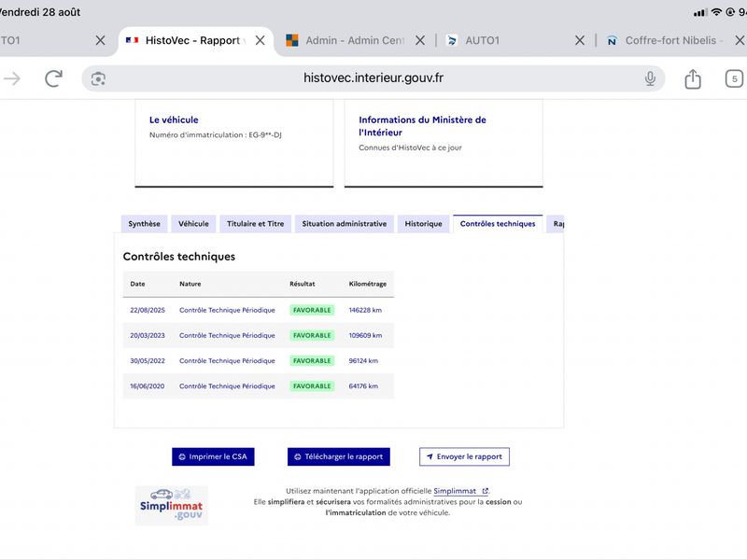Click the date 16/06/2020
This screenshot has width=747, height=560.
click(148, 386)
